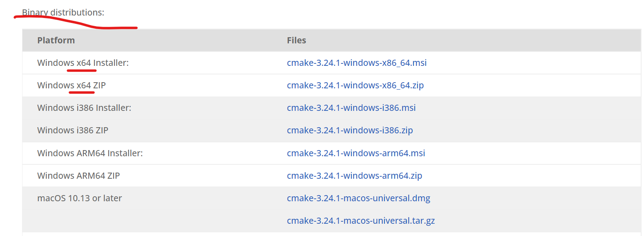Click the cmake-3.24.1-windows-arm64.zip download link
This screenshot has height=236, width=644.
(x=354, y=176)
